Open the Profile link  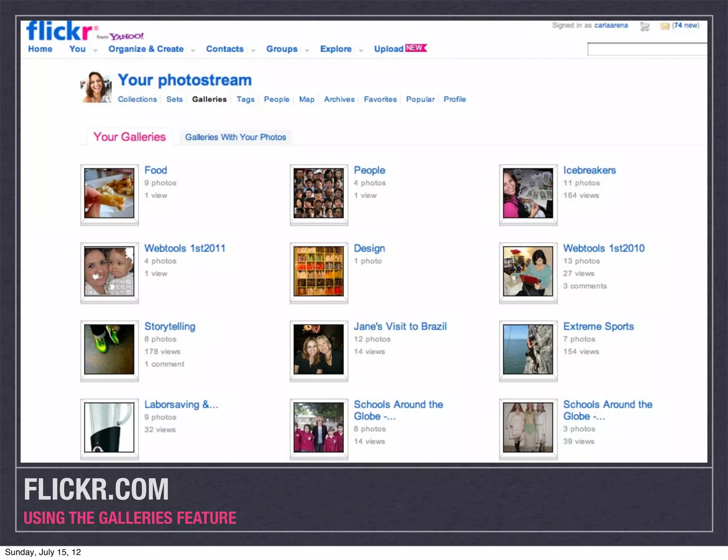455,99
